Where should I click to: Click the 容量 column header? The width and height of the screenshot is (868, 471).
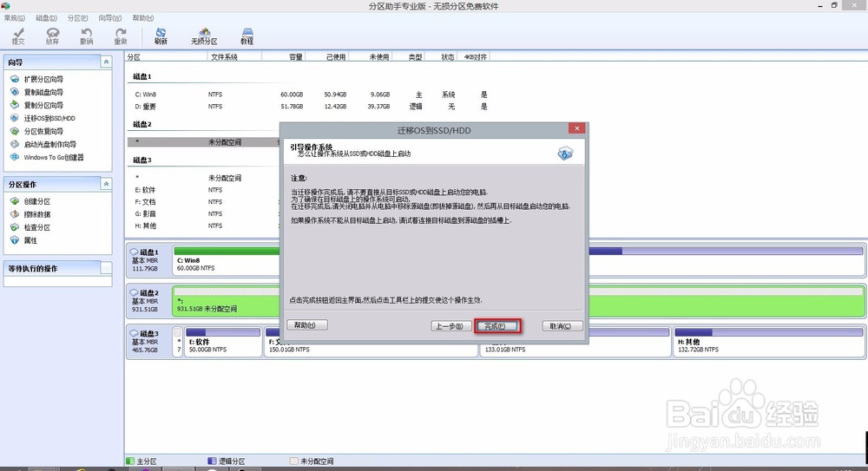[284, 57]
